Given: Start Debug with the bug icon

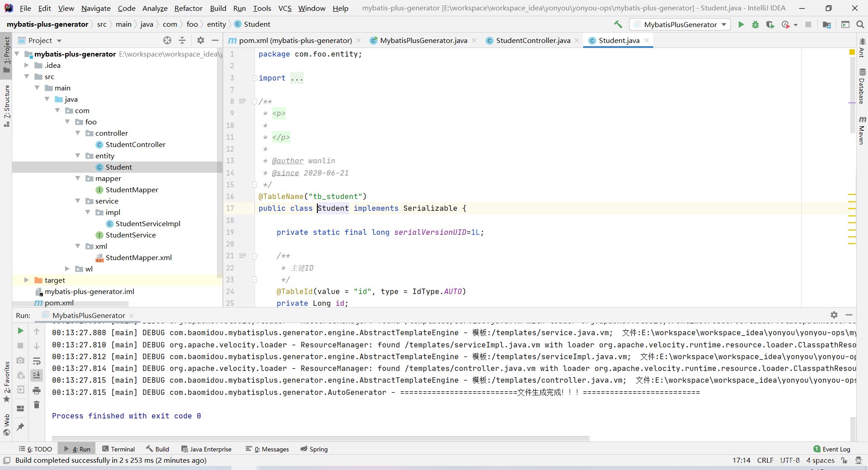Looking at the screenshot, I should (x=755, y=24).
